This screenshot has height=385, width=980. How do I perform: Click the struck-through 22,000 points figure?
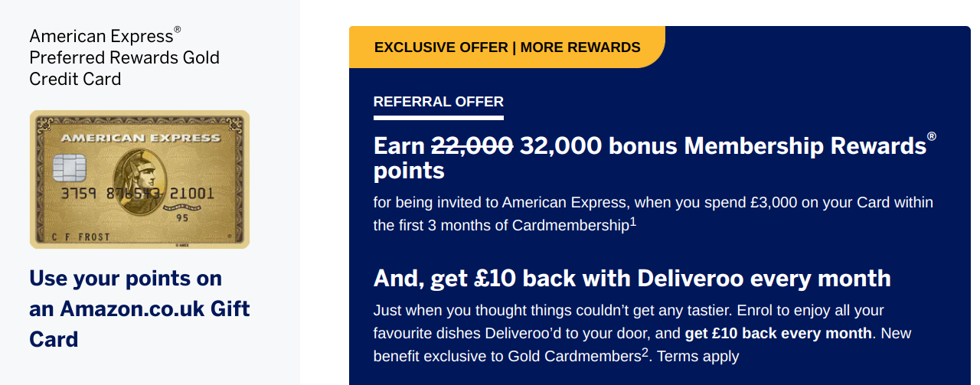coord(472,145)
